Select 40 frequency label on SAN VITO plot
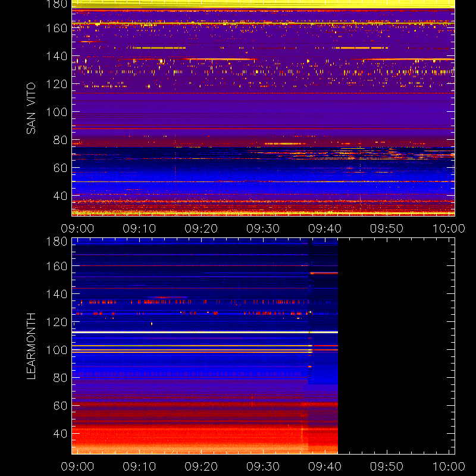The height and width of the screenshot is (476, 476). tap(61, 196)
